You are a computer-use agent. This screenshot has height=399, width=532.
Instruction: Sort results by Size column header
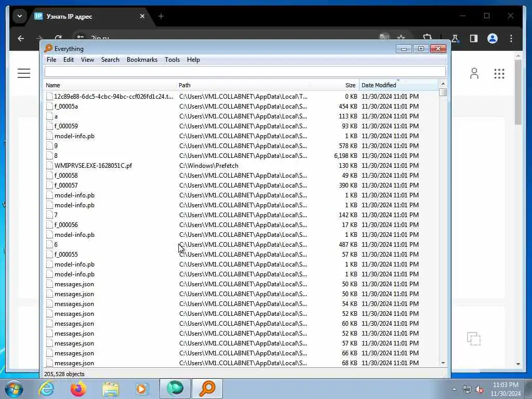pyautogui.click(x=334, y=85)
